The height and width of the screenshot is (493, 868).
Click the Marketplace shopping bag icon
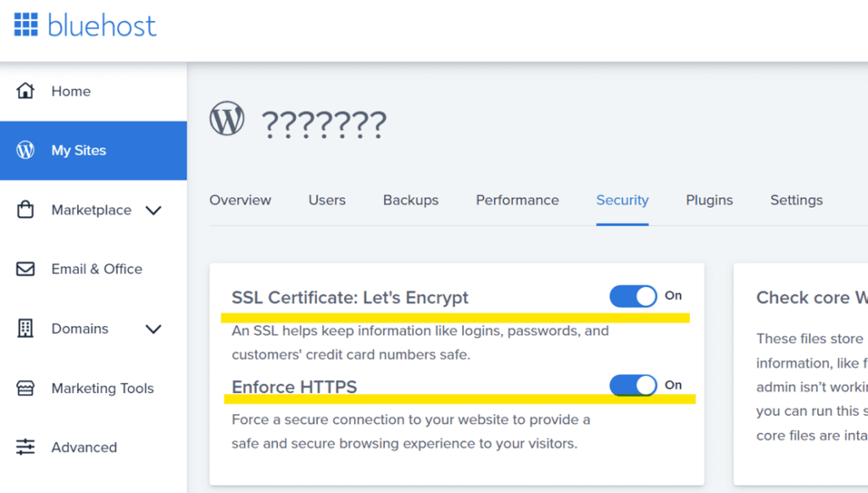click(x=25, y=209)
